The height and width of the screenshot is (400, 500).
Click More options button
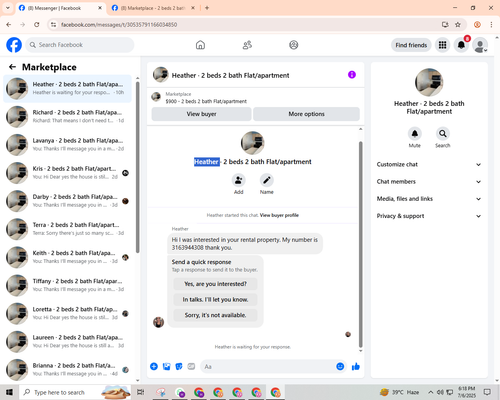306,114
